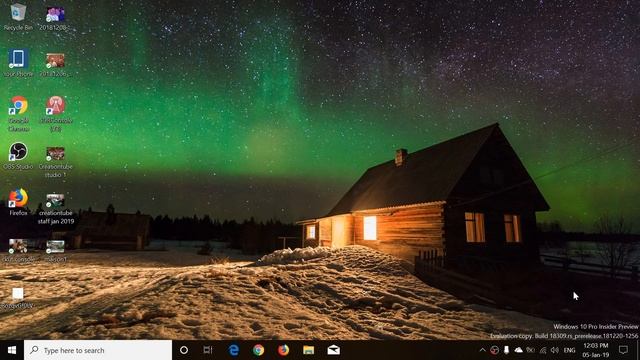This screenshot has height=360, width=640.
Task: Click the ENG language indicator
Action: click(x=569, y=350)
